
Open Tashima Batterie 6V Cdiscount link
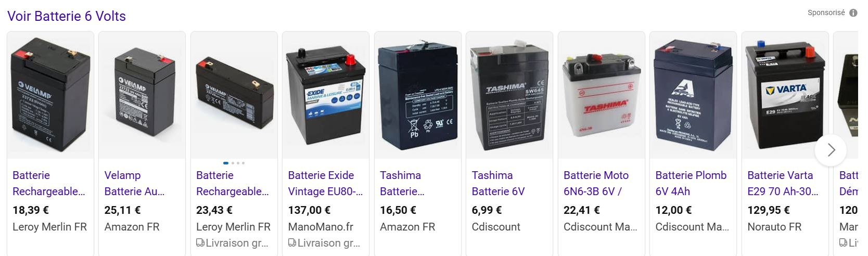(498, 183)
